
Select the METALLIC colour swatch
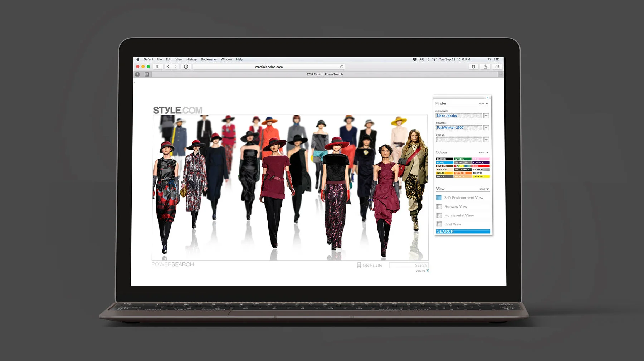pos(463,162)
